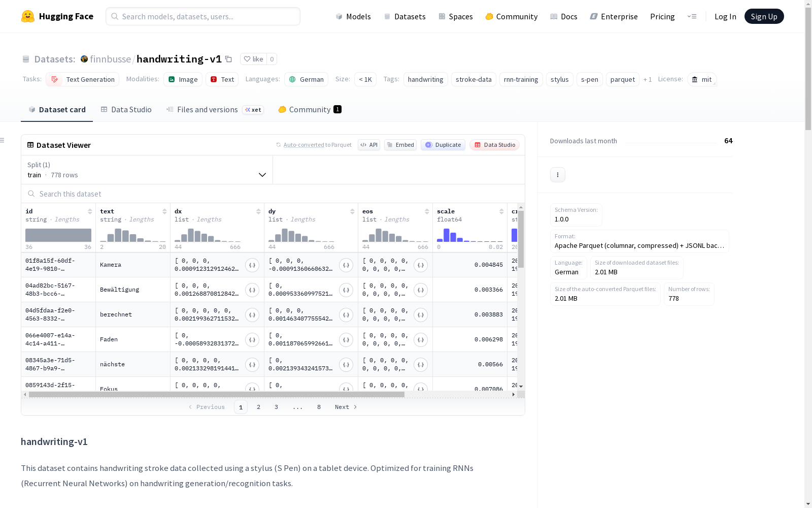812x508 pixels.
Task: Click the API button in Dataset Viewer
Action: click(x=369, y=145)
